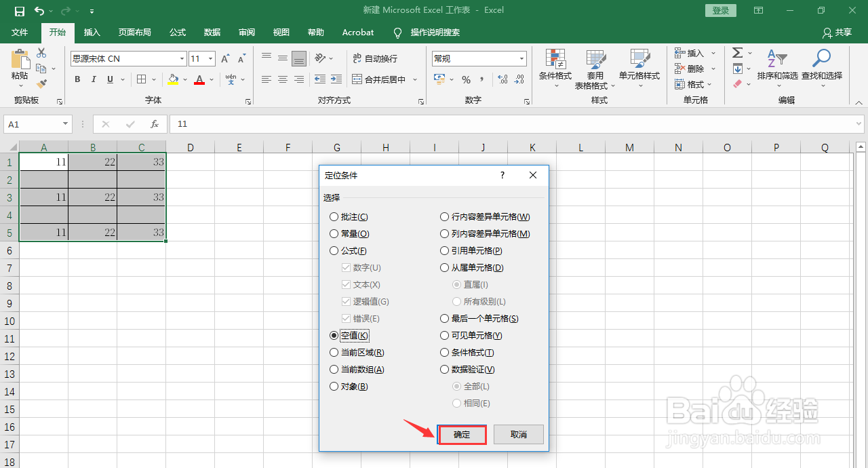
Task: Click the Cell Styles (单元格样式) icon
Action: click(x=639, y=58)
